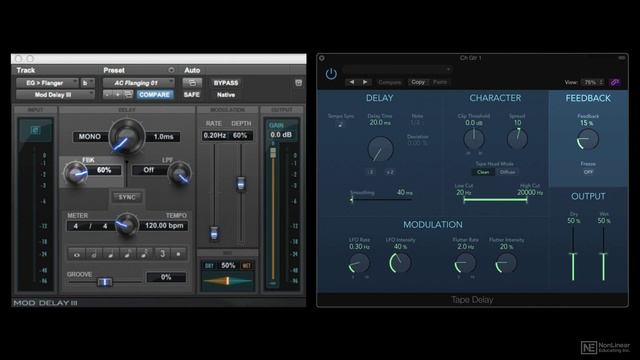Image resolution: width=640 pixels, height=360 pixels.
Task: Click the input phase invert button in Mod Delay
Action: [35, 130]
